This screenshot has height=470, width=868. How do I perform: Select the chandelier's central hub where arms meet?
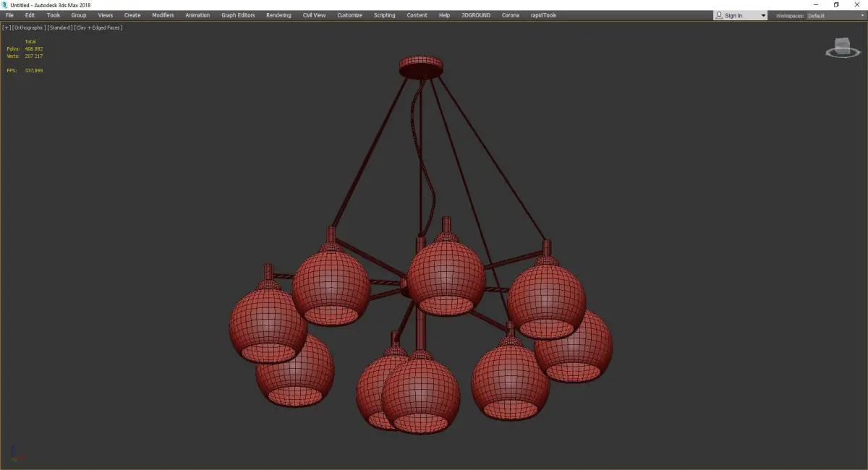tap(407, 288)
